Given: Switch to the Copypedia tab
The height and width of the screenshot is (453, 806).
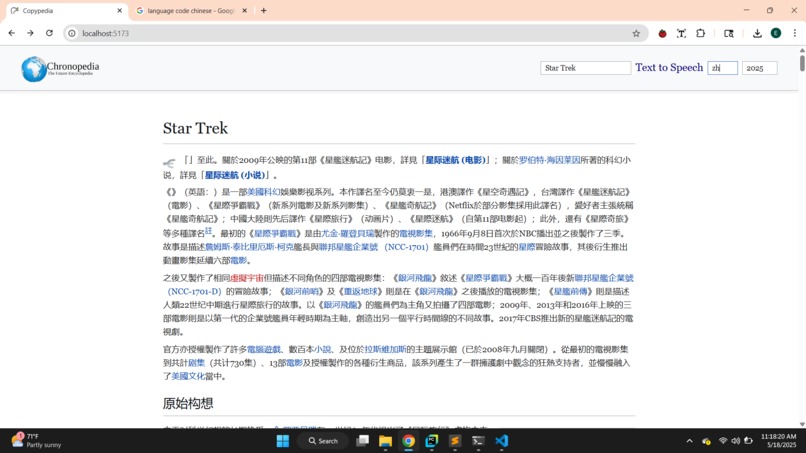Looking at the screenshot, I should [67, 11].
